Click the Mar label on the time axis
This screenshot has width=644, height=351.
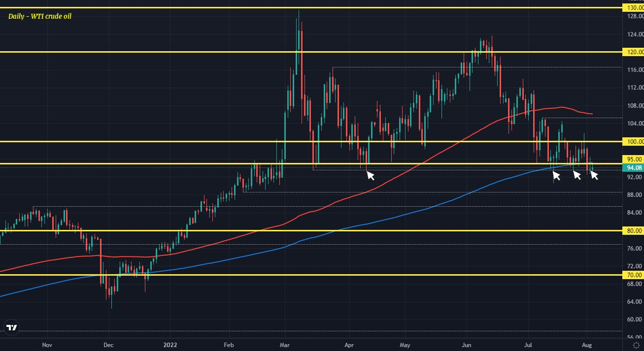pos(285,345)
